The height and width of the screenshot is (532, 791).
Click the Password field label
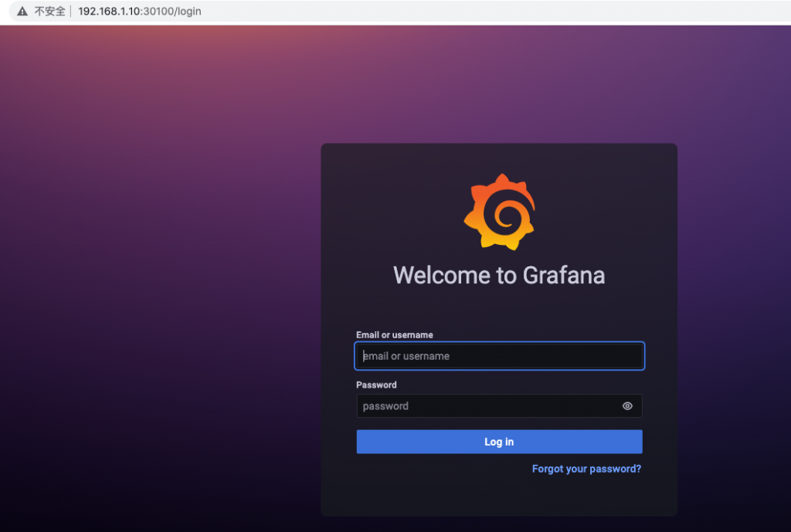click(376, 385)
